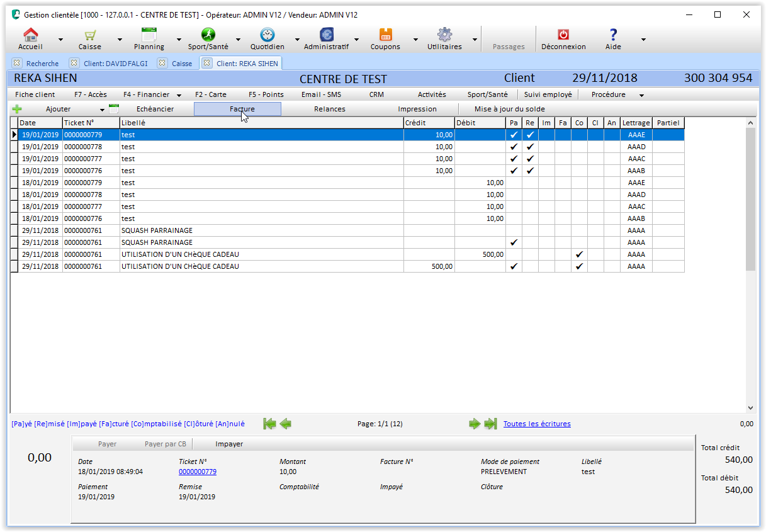Image resolution: width=766 pixels, height=532 pixels.
Task: Click the Impayer button
Action: 229,444
